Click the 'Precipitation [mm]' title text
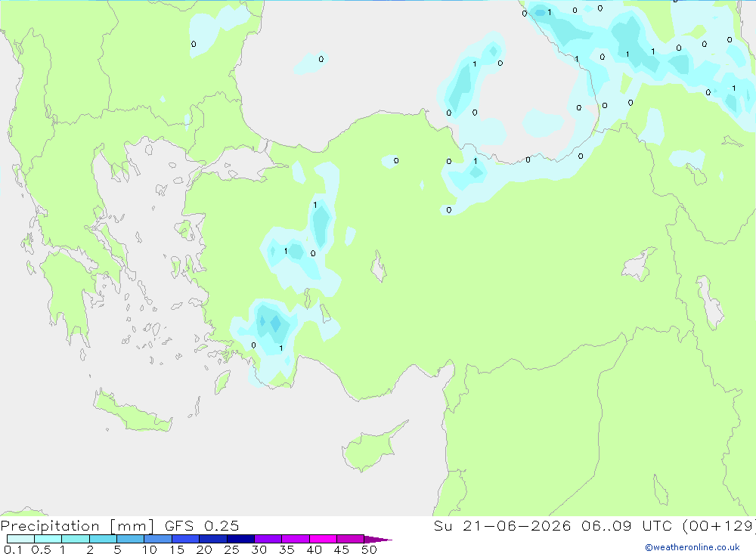The width and height of the screenshot is (756, 554). point(77,526)
